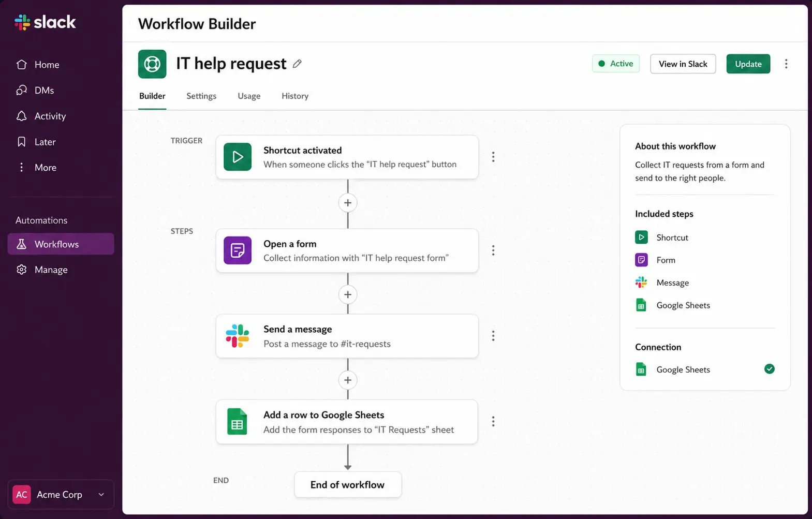Click the End of workflow box

[348, 485]
